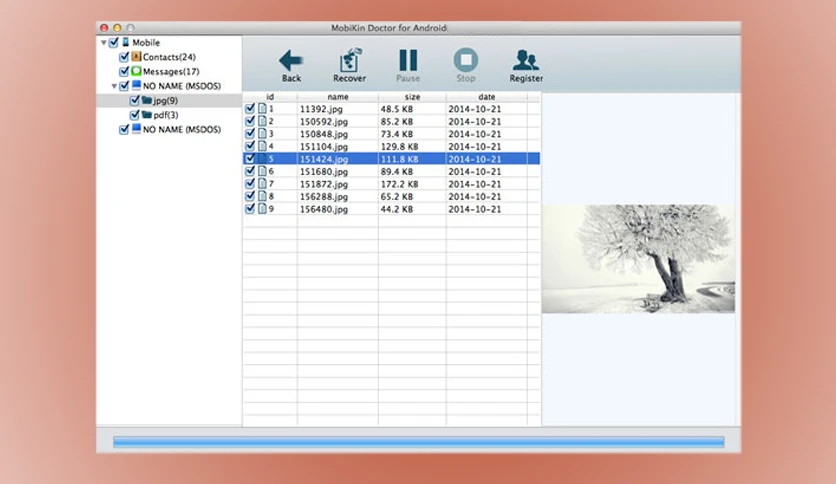Click the blue scan progress bar
Image resolution: width=836 pixels, height=484 pixels.
[x=419, y=442]
